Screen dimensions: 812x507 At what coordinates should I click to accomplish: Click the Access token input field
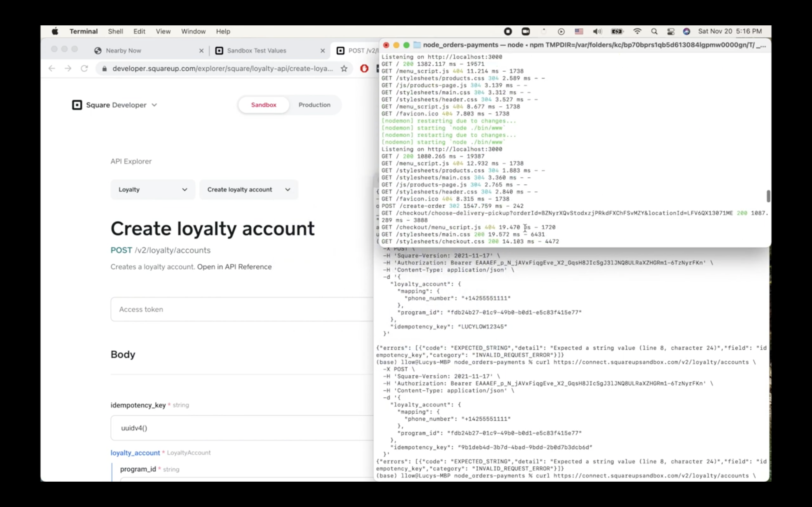click(242, 309)
